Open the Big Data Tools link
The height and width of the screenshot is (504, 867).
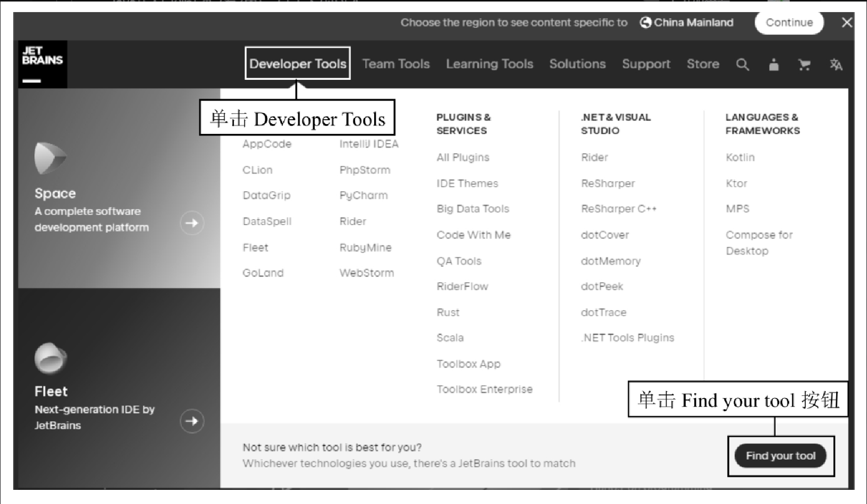pos(473,209)
